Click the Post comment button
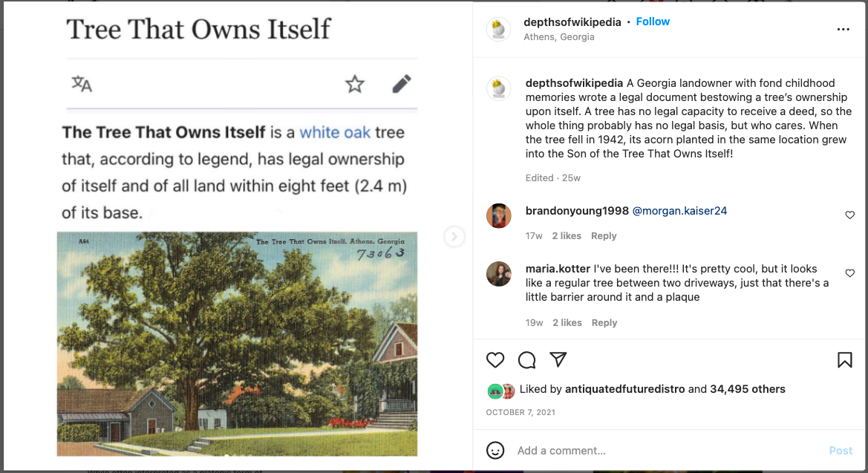 click(x=841, y=451)
